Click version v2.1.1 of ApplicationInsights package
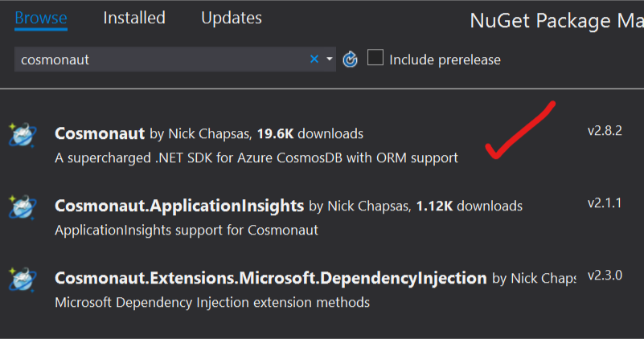The width and height of the screenshot is (644, 339). (x=605, y=203)
